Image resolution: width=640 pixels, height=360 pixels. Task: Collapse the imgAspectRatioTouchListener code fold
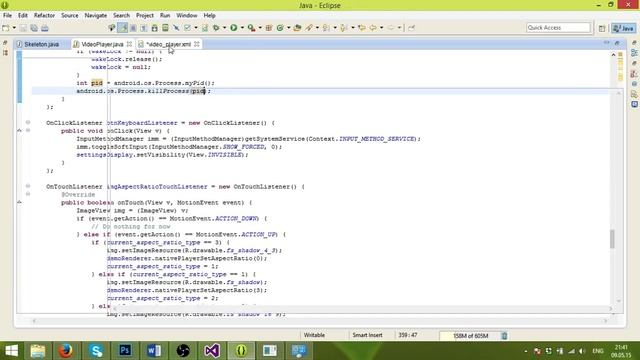point(28,186)
